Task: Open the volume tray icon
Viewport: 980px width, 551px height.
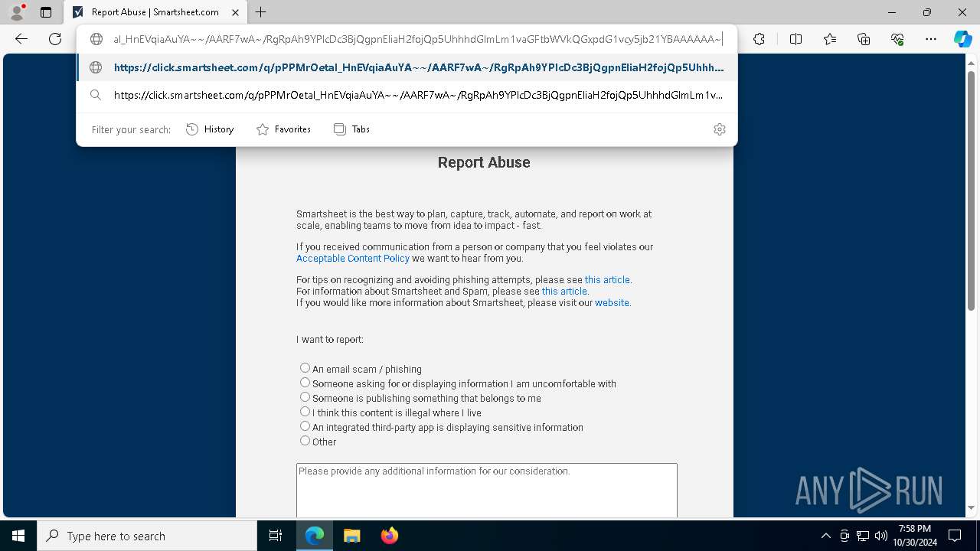Action: [881, 536]
